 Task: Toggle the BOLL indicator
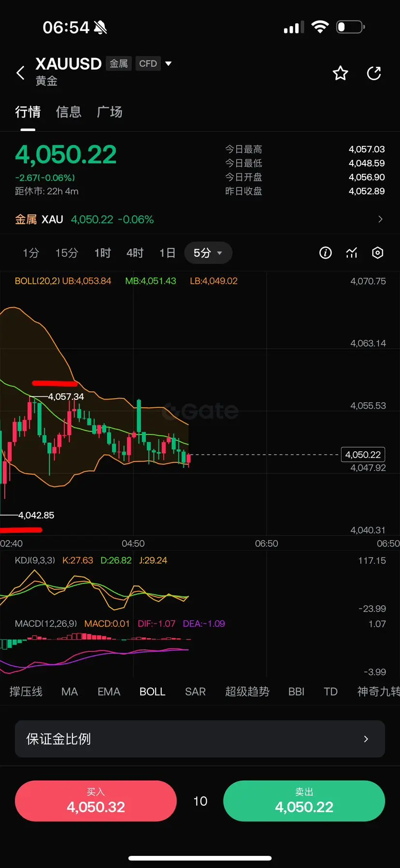tap(152, 691)
